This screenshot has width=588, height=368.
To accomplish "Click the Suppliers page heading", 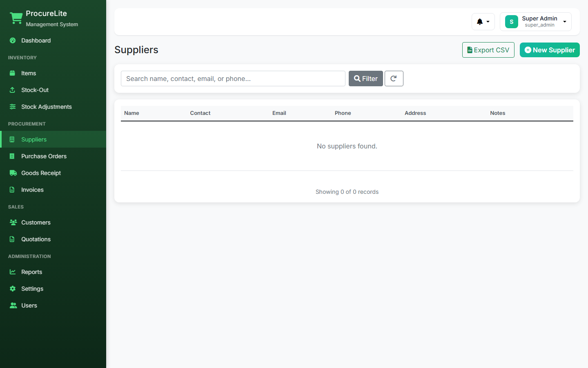I will [x=136, y=50].
